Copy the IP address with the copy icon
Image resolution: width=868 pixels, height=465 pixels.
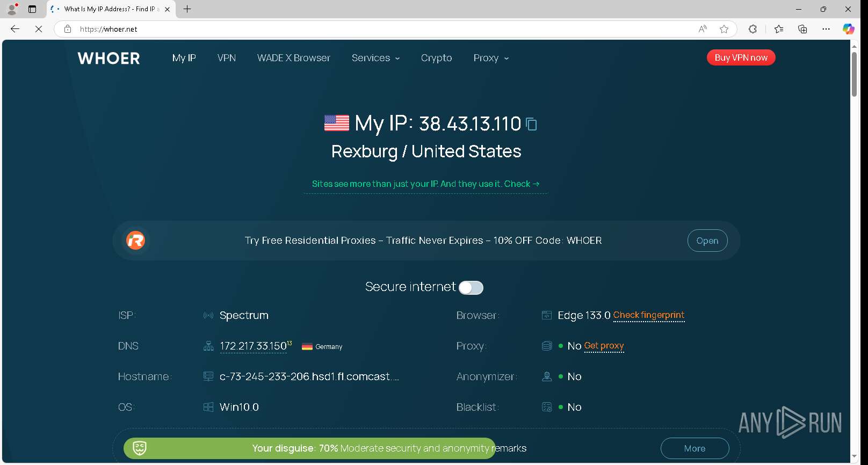coord(532,124)
